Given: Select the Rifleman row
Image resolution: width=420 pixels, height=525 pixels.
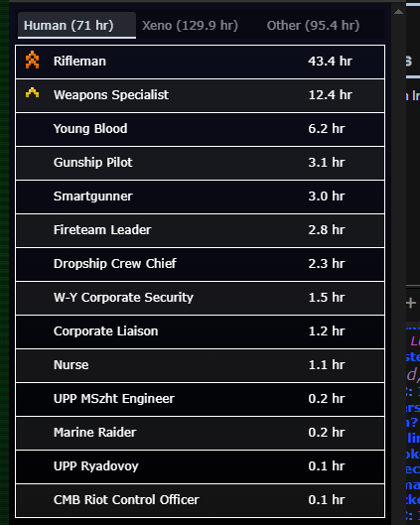Looking at the screenshot, I should point(200,62).
